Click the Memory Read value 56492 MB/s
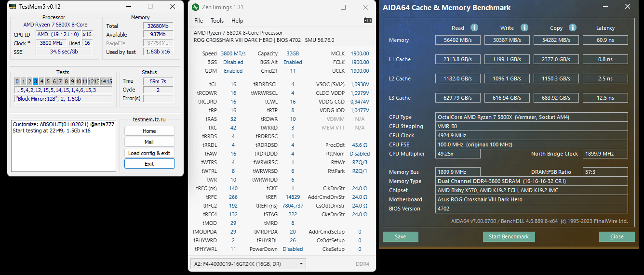644x275 pixels. [458, 40]
